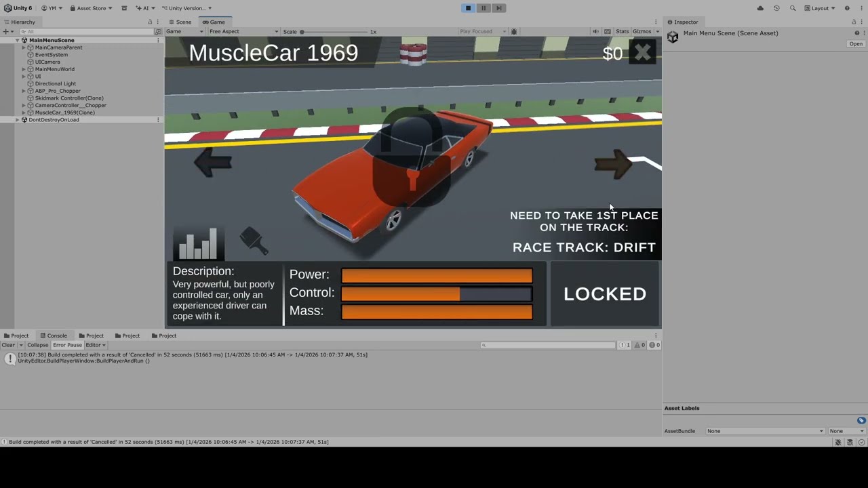Viewport: 868px width, 488px height.
Task: Toggle Game view audio mute icon
Action: [x=595, y=32]
